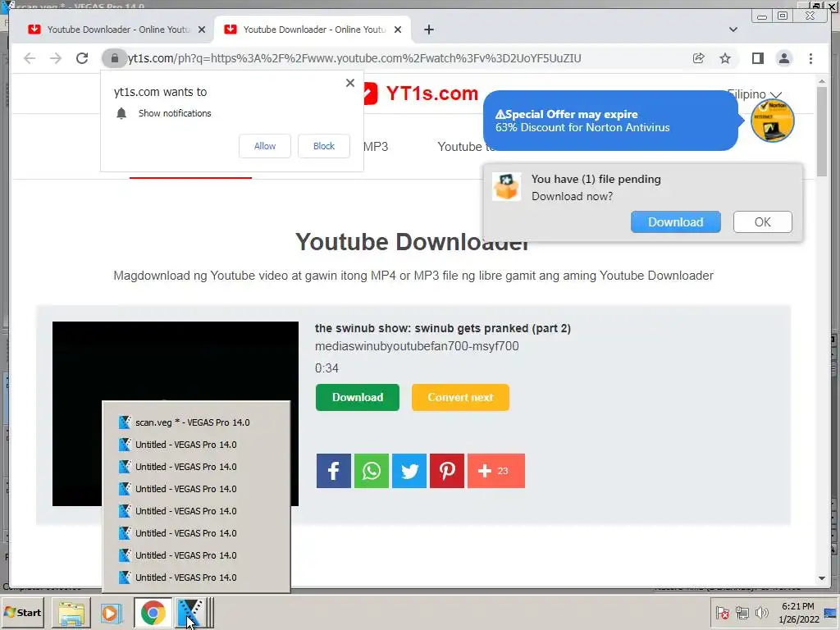The width and height of the screenshot is (840, 630).
Task: Close the active Youtube Downloader tab
Action: click(398, 30)
